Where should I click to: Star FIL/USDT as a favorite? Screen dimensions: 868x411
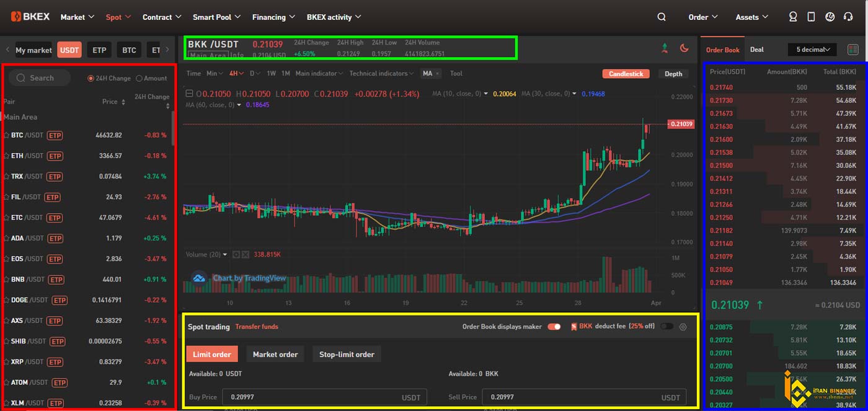tap(6, 197)
